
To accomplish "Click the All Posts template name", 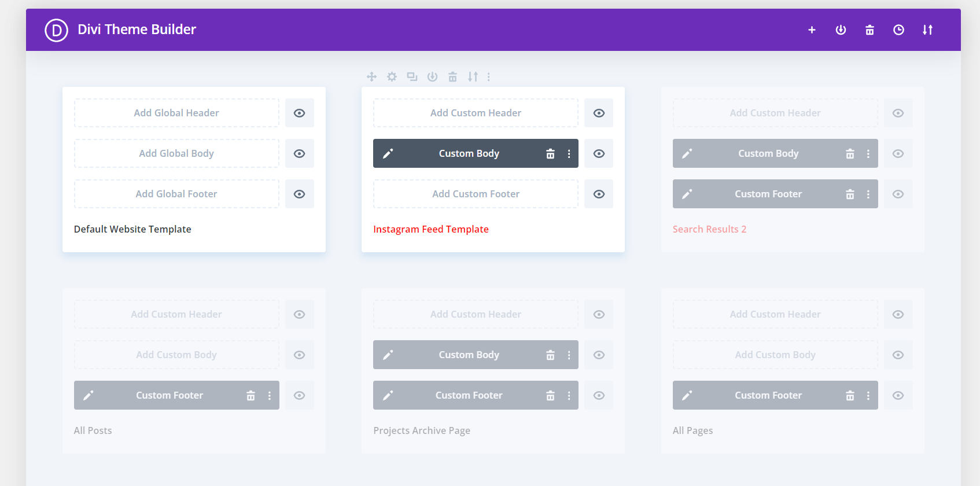I will [93, 430].
